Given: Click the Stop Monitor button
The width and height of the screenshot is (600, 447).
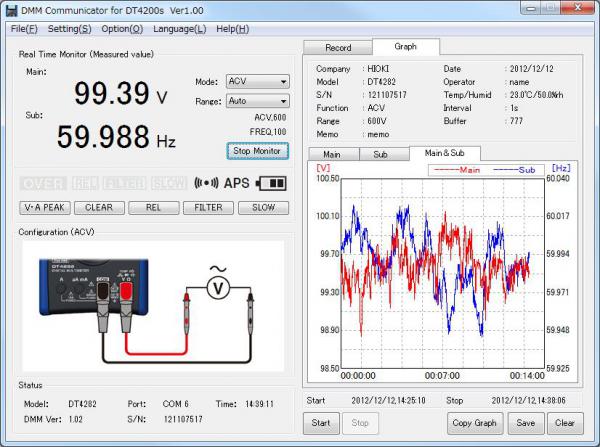Looking at the screenshot, I should [258, 151].
